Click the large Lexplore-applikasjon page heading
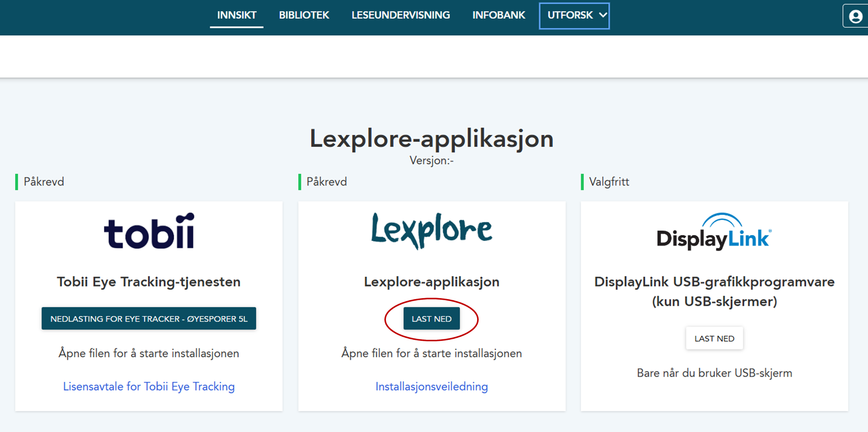This screenshot has height=432, width=868. 431,139
